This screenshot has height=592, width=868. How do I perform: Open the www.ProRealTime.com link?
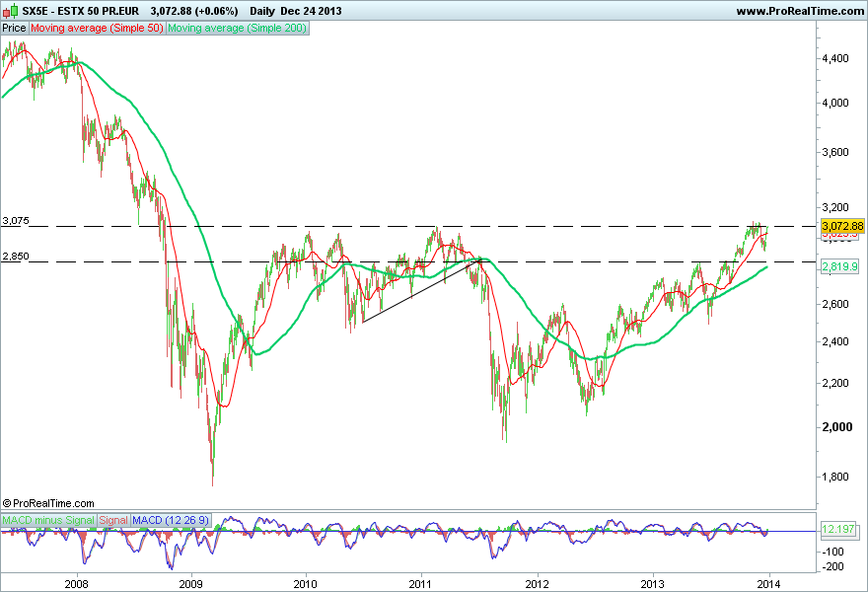(x=800, y=11)
